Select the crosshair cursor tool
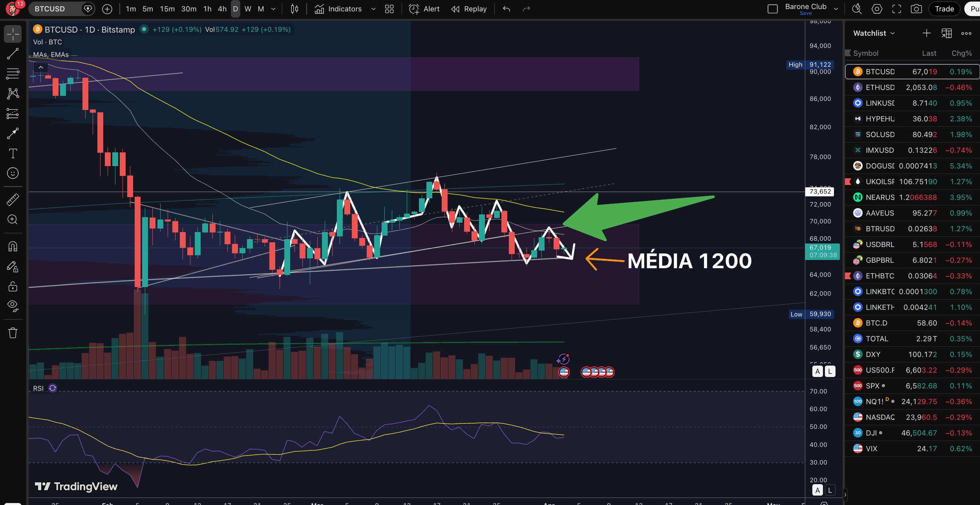The height and width of the screenshot is (505, 980). click(x=13, y=35)
